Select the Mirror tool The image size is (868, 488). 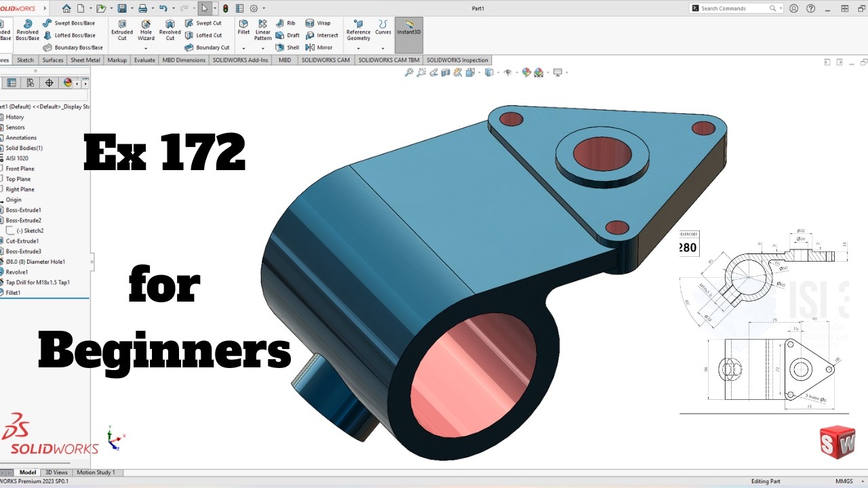click(x=319, y=47)
